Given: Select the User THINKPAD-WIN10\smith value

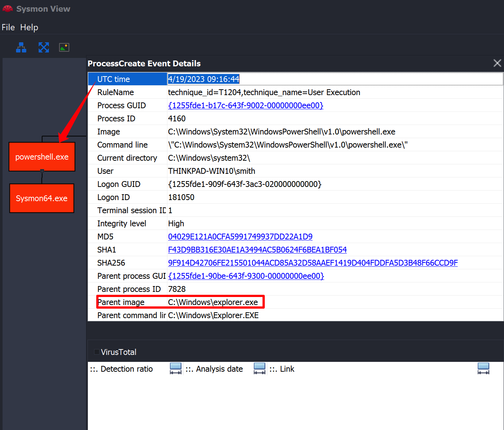Looking at the screenshot, I should point(212,171).
